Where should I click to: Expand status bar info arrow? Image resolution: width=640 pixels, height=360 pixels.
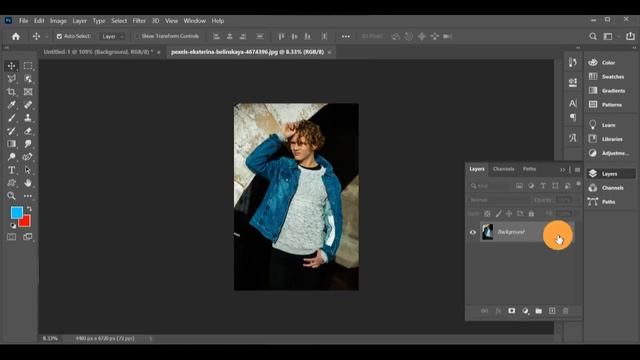[x=151, y=338]
